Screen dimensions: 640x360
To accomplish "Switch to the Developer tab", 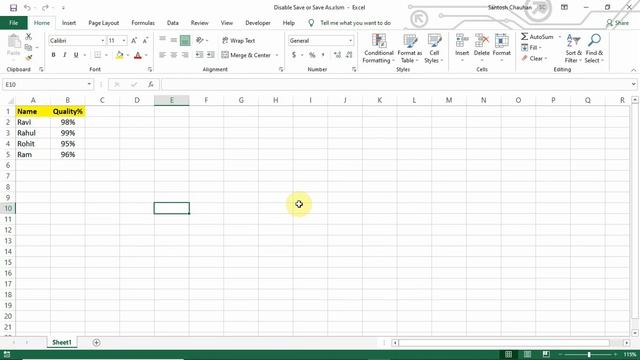I will (x=258, y=23).
